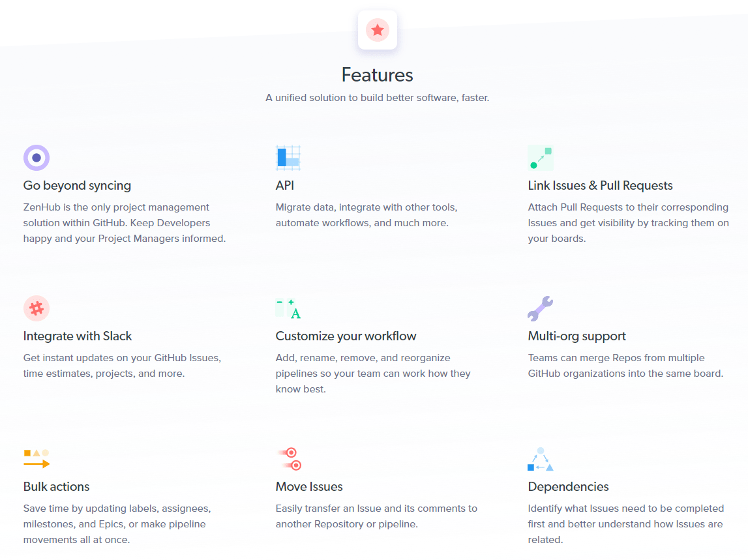This screenshot has height=560, width=748.
Task: Click the green Customize workflow letter icon
Action: tap(288, 308)
